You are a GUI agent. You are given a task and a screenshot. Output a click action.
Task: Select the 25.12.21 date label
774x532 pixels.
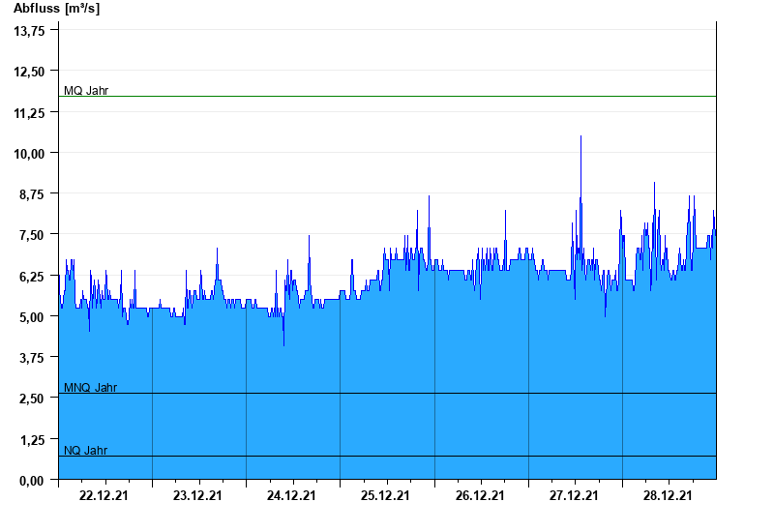pyautogui.click(x=385, y=495)
